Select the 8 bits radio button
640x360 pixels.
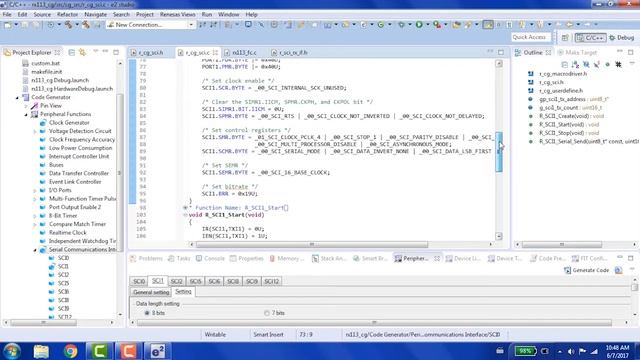[147, 313]
